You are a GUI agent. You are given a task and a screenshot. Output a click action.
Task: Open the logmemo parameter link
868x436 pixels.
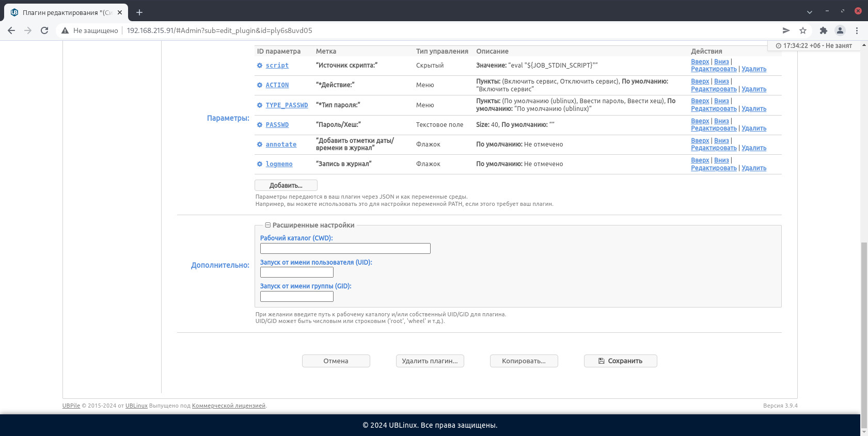(x=279, y=164)
